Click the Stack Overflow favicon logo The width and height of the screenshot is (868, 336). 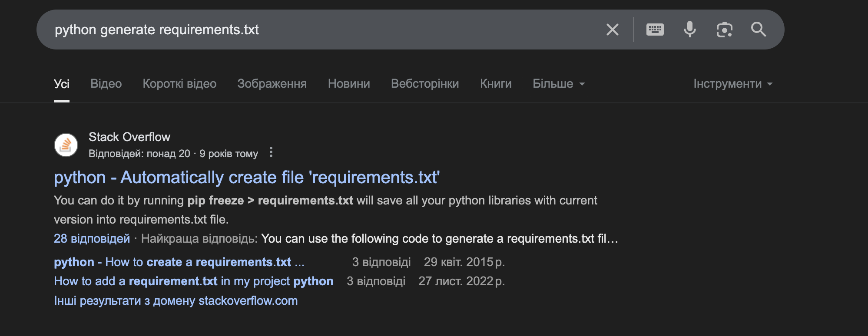coord(66,145)
